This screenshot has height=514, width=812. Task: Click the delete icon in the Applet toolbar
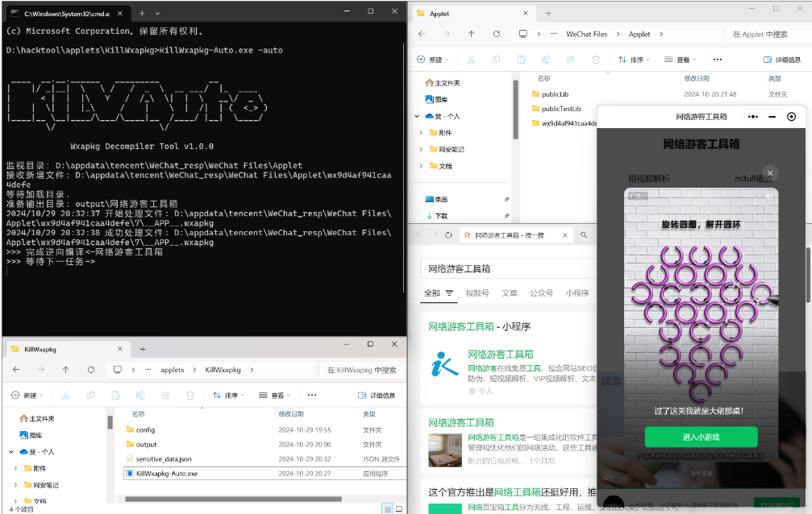click(x=596, y=59)
